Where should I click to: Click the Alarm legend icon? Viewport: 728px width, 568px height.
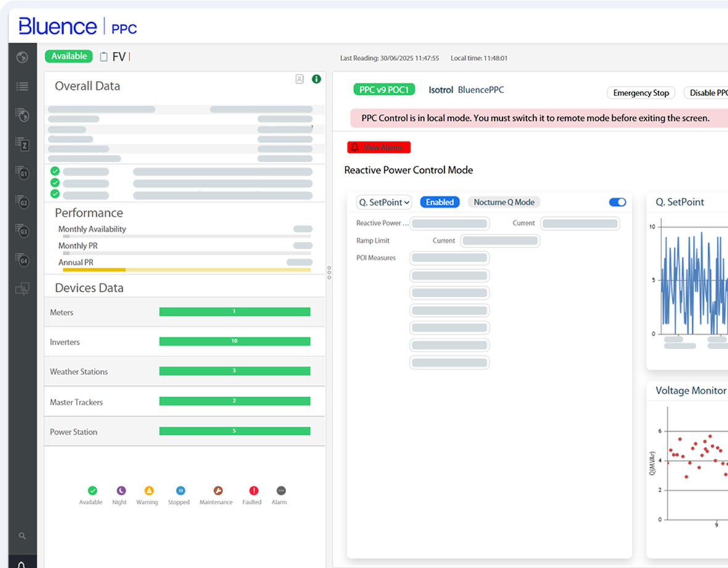[281, 490]
